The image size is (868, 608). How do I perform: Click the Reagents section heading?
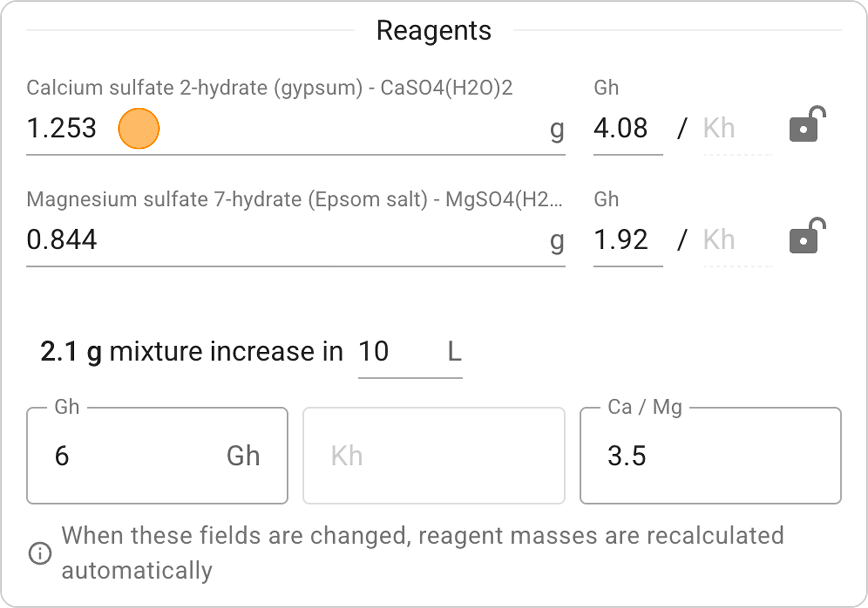click(434, 30)
